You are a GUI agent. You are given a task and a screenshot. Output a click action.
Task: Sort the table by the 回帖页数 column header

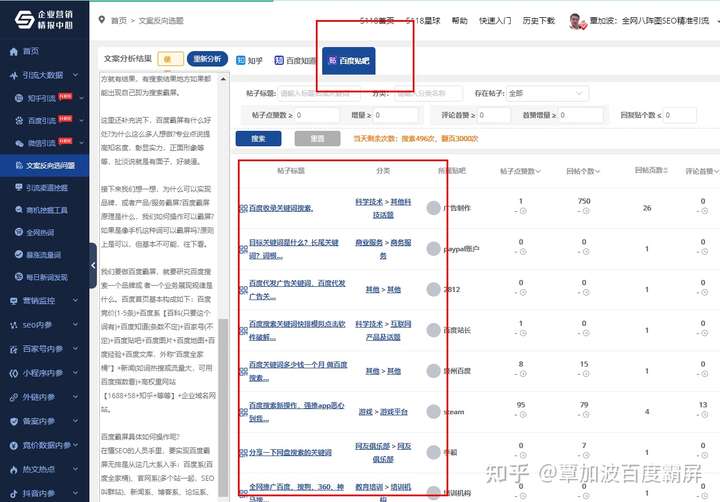pos(651,170)
